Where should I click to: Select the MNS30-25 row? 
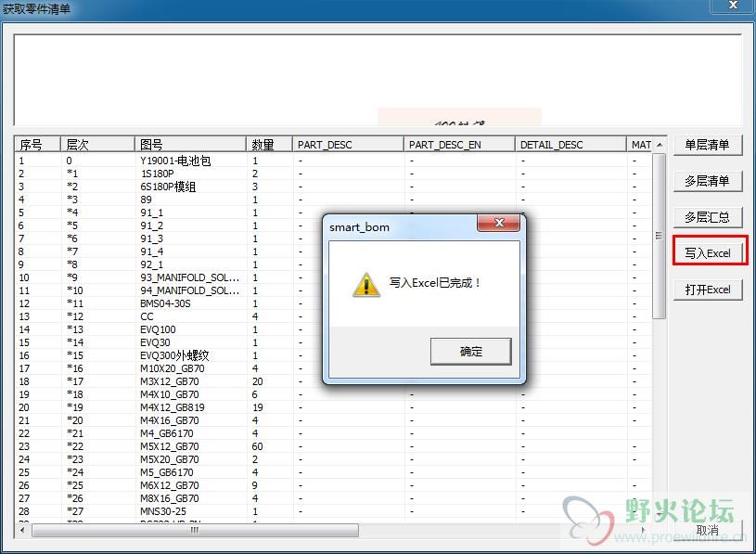click(333, 512)
